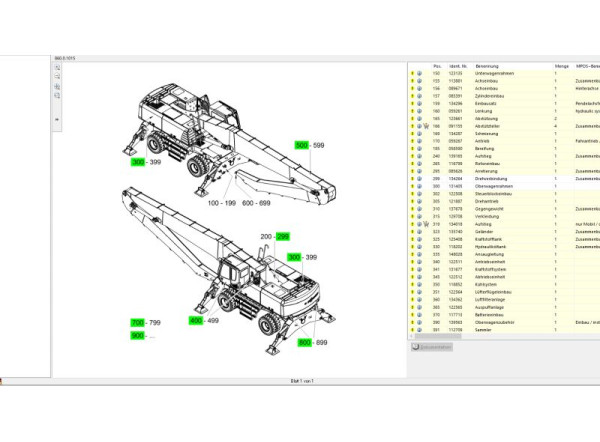Click green hotspot 700 near lower excavator
The image size is (600, 442).
137,323
